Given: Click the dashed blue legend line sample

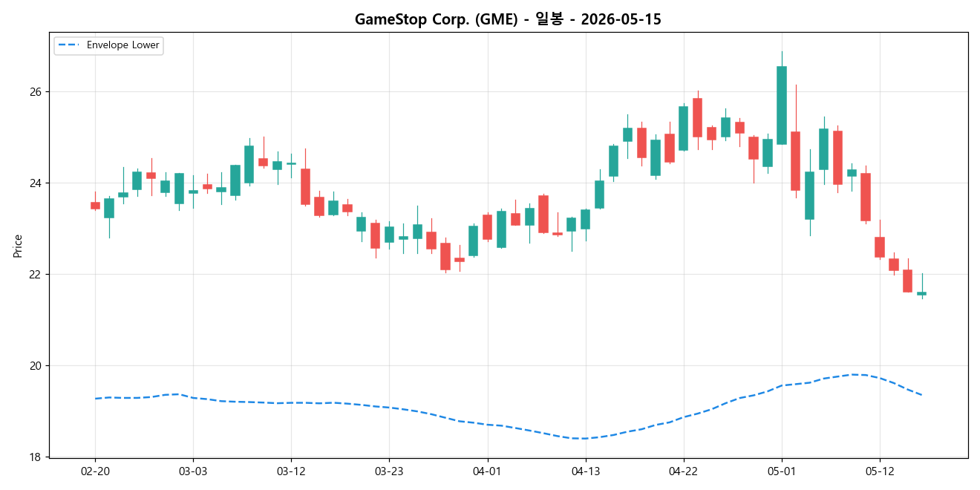Looking at the screenshot, I should (x=69, y=45).
